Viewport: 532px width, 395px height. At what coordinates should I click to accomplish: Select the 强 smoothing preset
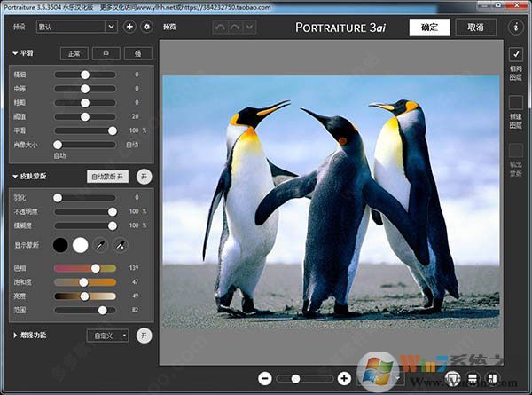(137, 54)
